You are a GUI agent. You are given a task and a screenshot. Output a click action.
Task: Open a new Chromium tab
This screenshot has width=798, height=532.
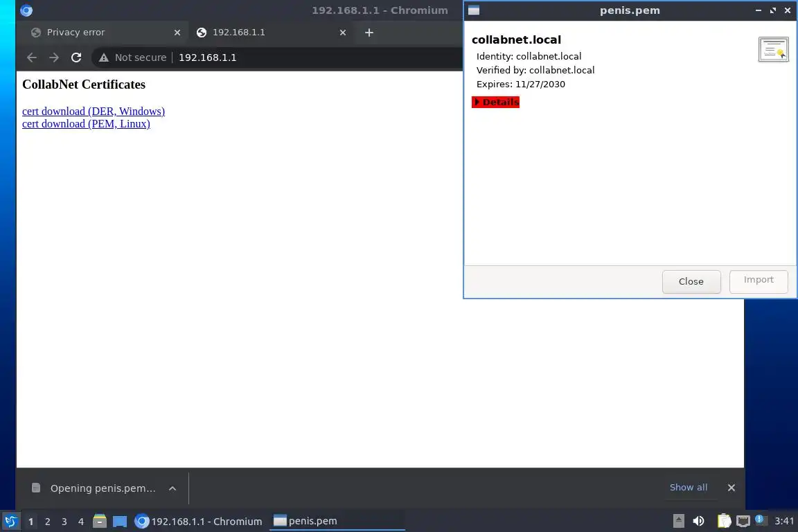click(x=369, y=33)
